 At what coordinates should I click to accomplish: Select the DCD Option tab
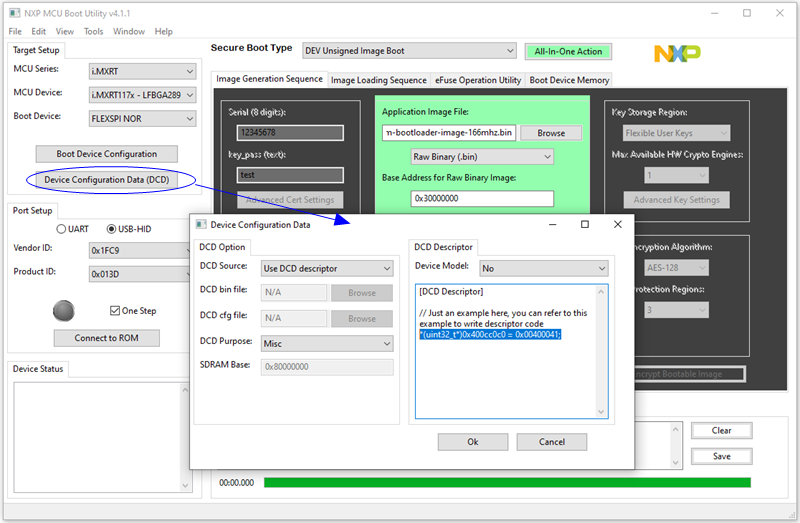point(222,247)
